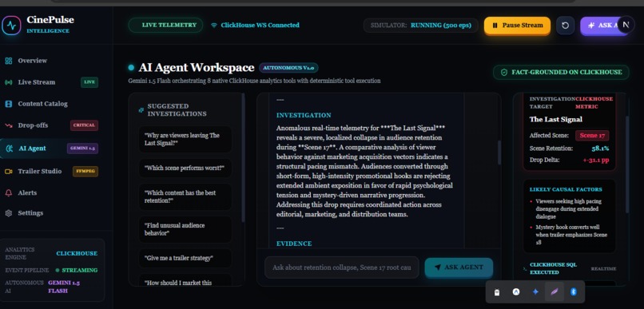Pick "Why are viewers leaving The Last Signal?"

coord(185,140)
